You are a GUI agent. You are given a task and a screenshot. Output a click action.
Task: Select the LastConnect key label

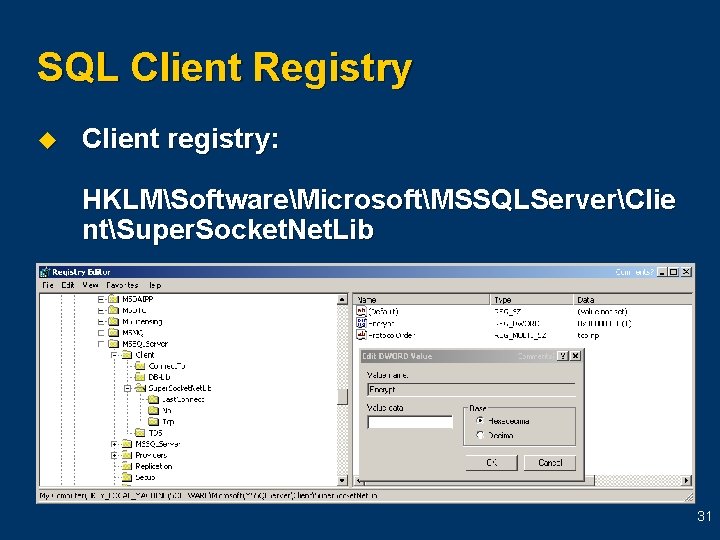[183, 399]
